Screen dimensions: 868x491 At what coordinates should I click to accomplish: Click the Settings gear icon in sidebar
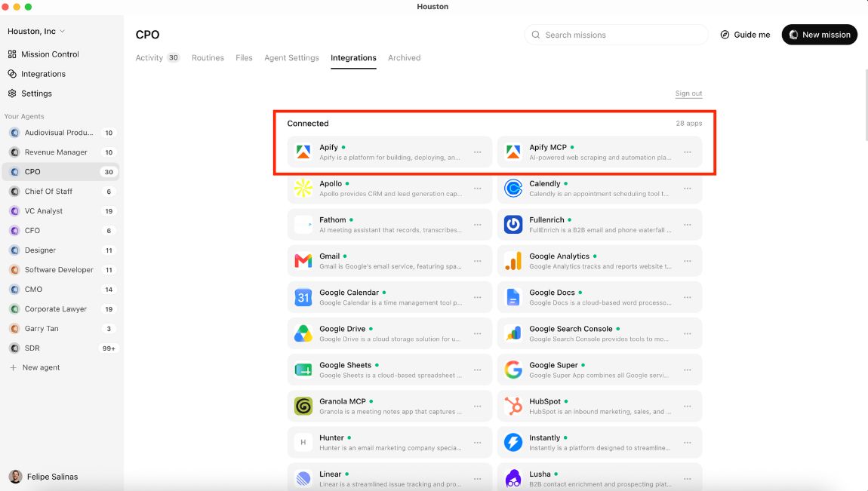click(12, 94)
